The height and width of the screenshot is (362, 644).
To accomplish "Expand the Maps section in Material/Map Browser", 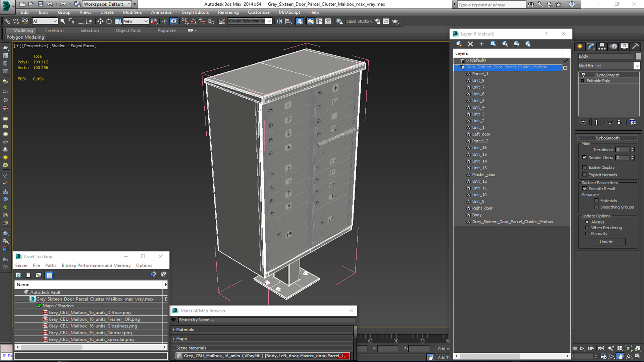I will pos(174,339).
